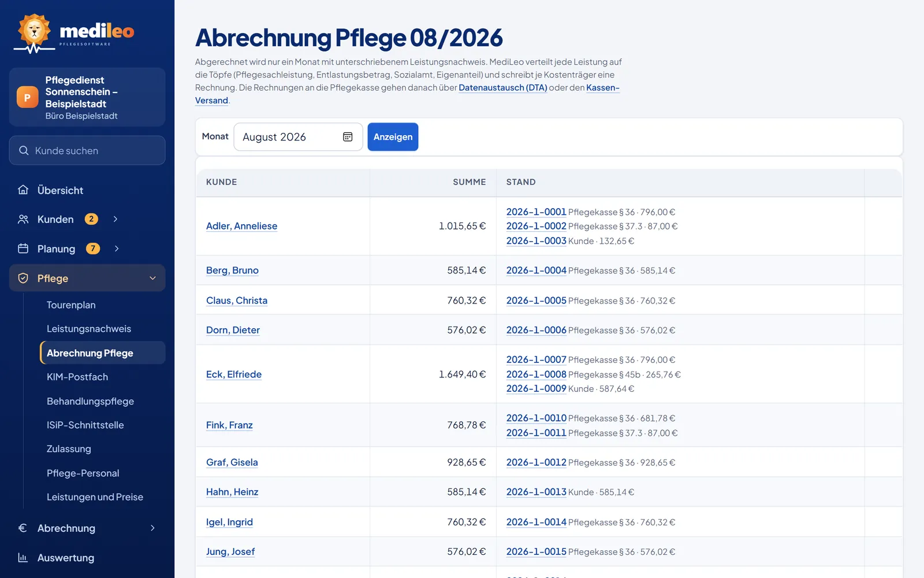Click the Übersicht home icon
924x578 pixels.
click(x=23, y=190)
